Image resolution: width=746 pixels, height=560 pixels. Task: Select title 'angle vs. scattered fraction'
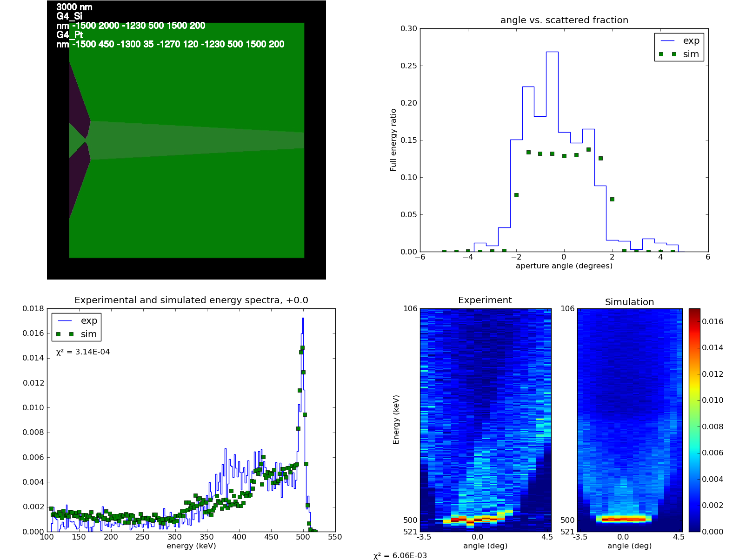[564, 20]
